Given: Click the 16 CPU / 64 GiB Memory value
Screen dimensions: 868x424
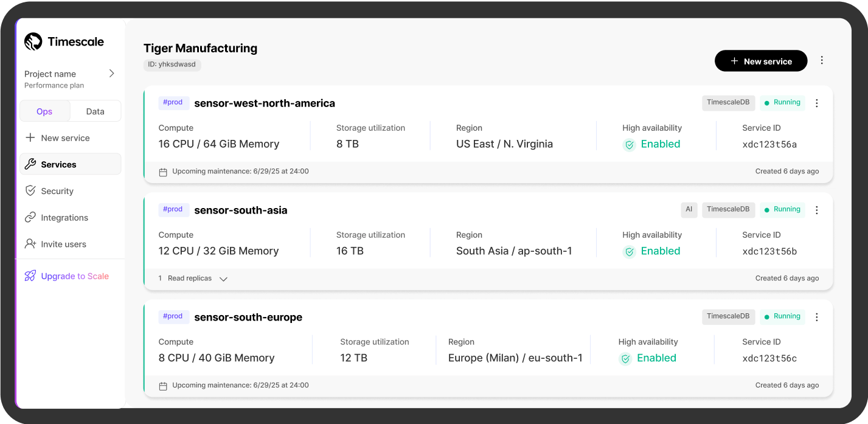Looking at the screenshot, I should pyautogui.click(x=219, y=144).
